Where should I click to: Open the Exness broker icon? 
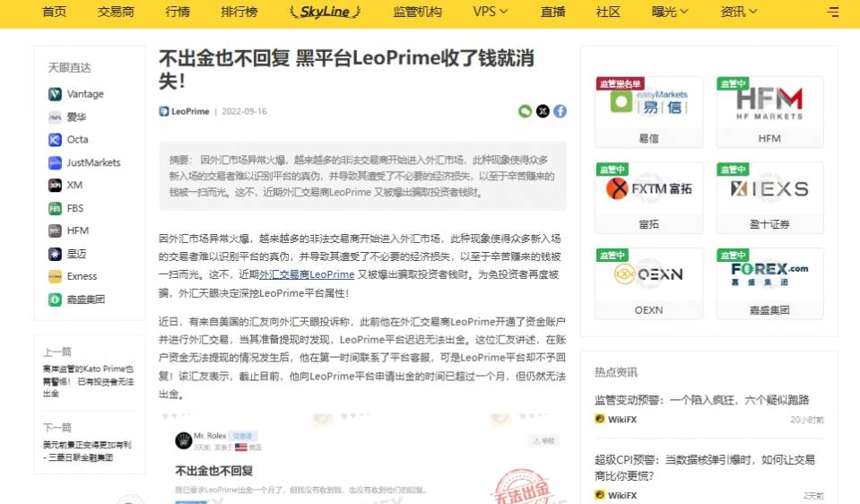[x=55, y=276]
